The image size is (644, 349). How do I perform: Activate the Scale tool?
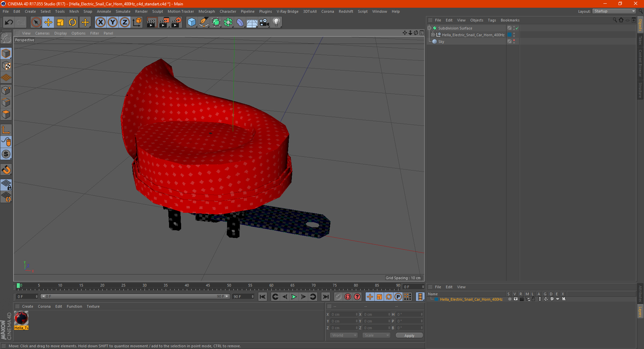60,22
